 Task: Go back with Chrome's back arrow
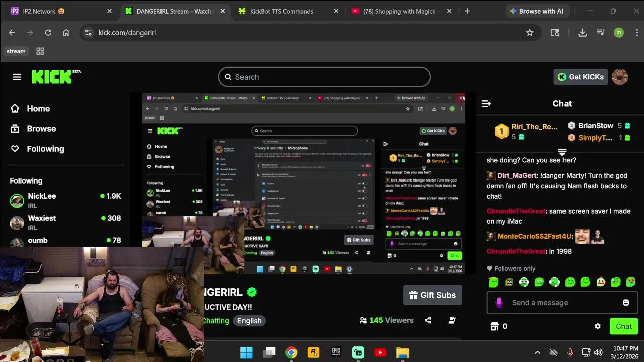(12, 32)
